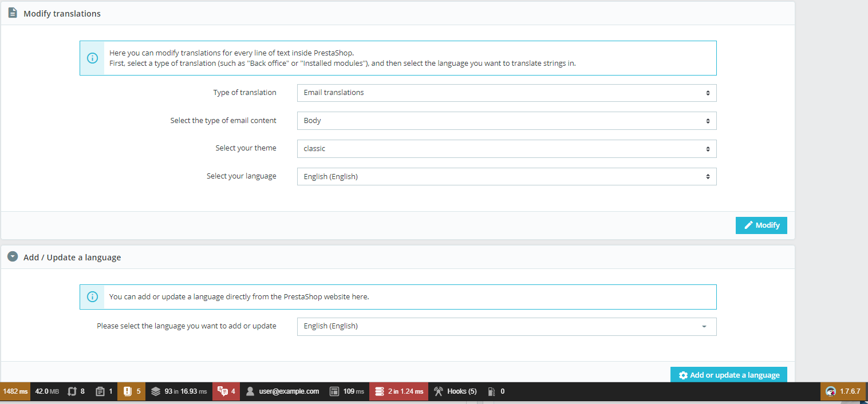Click the Add / Update a language heading
The width and height of the screenshot is (868, 404).
[x=72, y=258]
